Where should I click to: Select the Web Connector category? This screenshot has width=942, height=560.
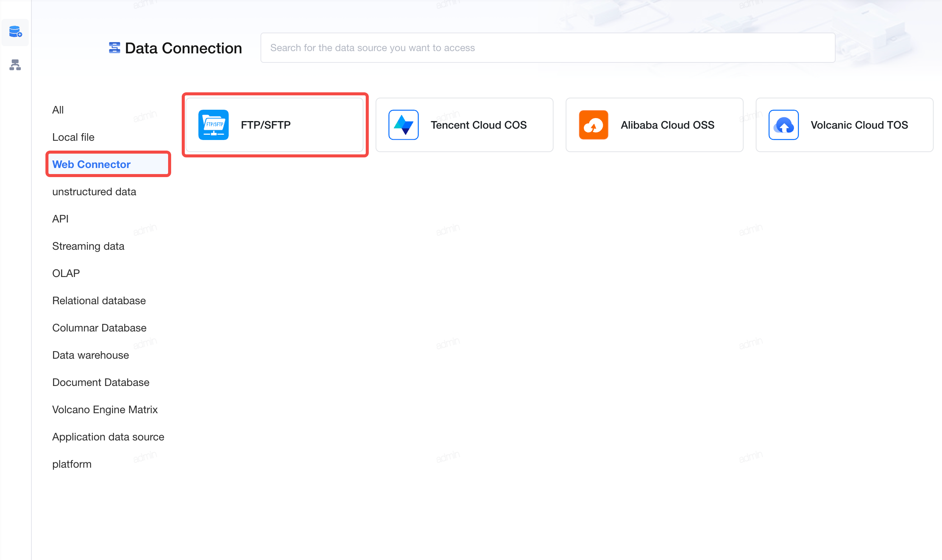[108, 164]
